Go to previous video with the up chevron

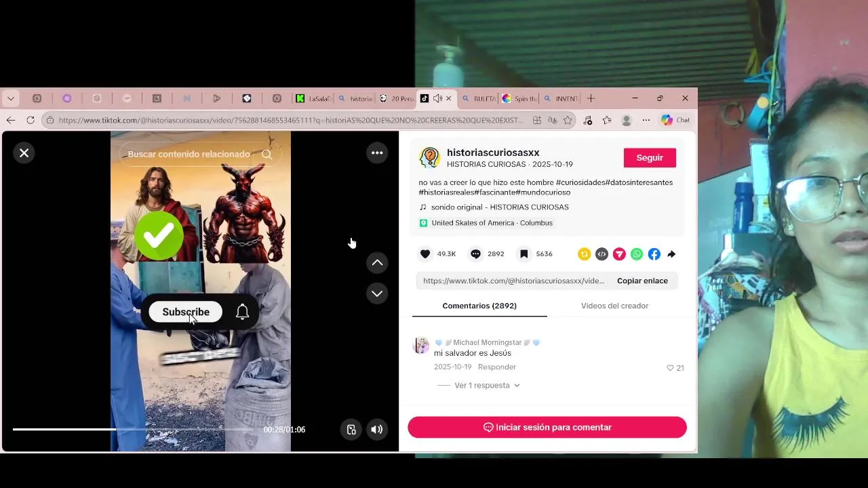(377, 263)
